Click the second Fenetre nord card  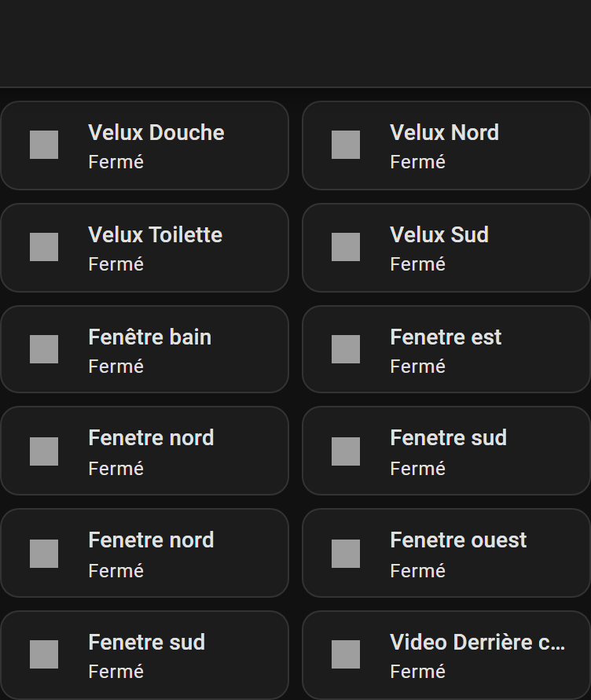click(145, 552)
